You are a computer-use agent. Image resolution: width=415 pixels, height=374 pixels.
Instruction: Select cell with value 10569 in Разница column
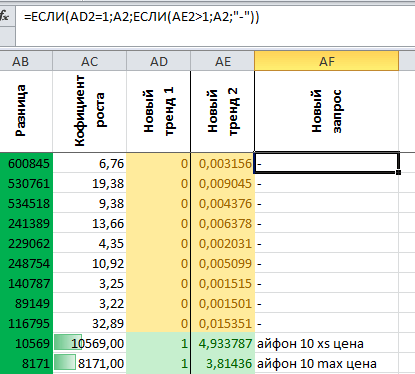pos(26,343)
